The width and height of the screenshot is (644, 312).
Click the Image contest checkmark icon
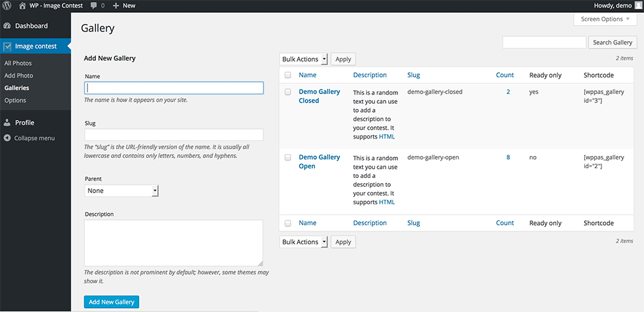[7, 46]
